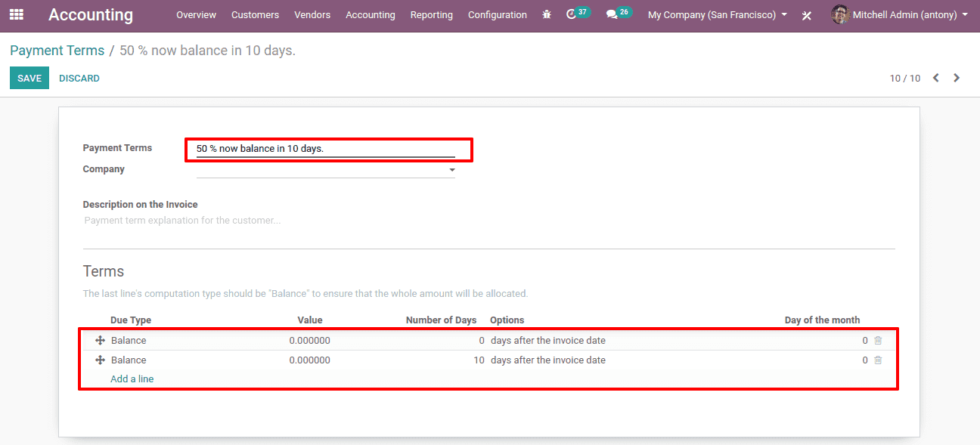Expand the My Company (San Francisco) switcher
This screenshot has height=445, width=980.
pos(718,15)
